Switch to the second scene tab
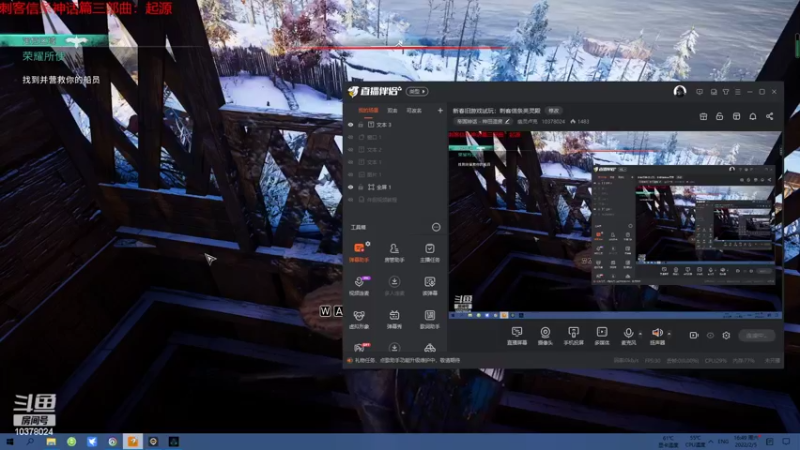The height and width of the screenshot is (450, 800). pyautogui.click(x=392, y=110)
